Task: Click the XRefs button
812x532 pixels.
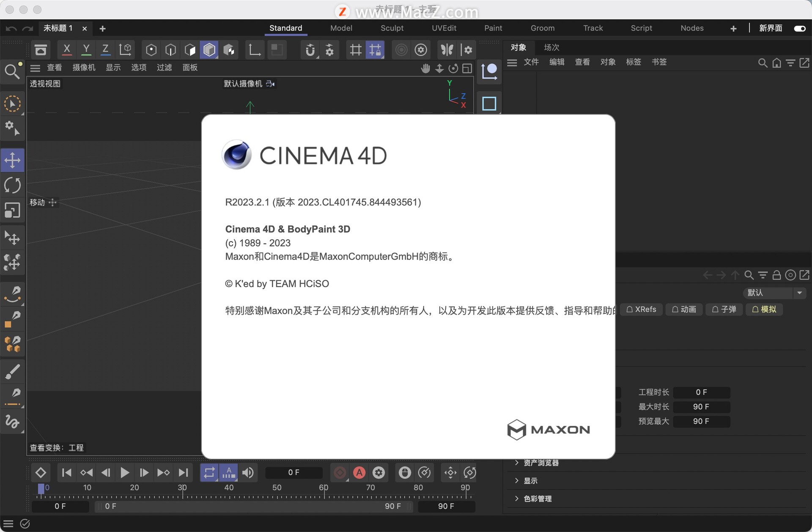Action: [x=641, y=309]
